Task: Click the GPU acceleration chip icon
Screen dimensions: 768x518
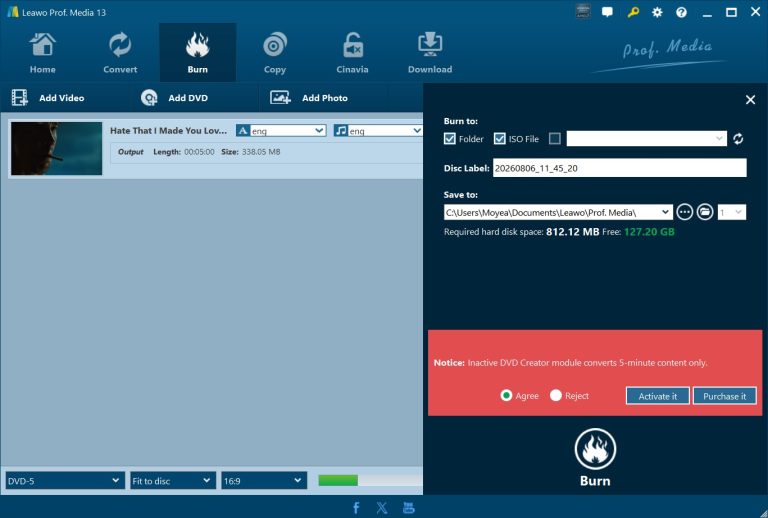Action: pyautogui.click(x=583, y=12)
